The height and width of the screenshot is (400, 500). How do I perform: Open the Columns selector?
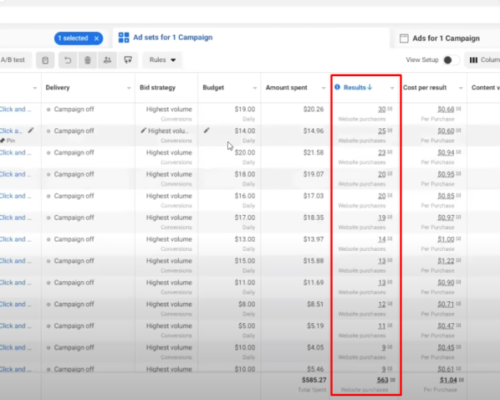tap(484, 60)
